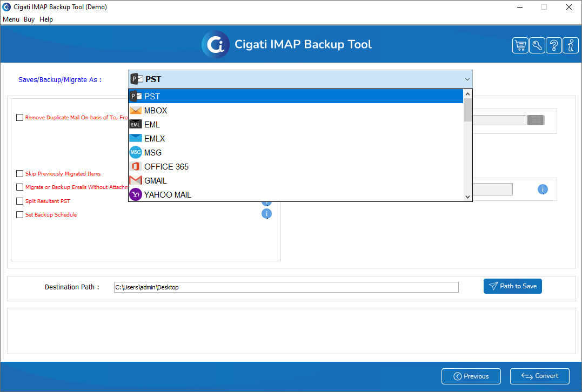Viewport: 582px width, 392px height.
Task: Open the Buy menu
Action: (x=29, y=19)
